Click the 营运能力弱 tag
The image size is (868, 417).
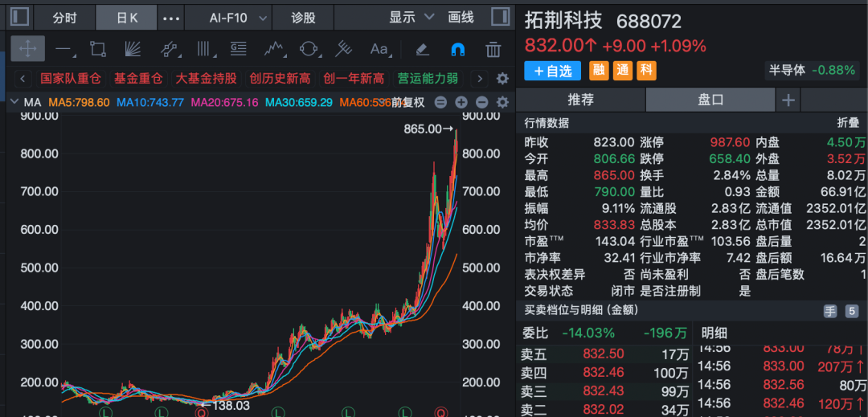(428, 79)
